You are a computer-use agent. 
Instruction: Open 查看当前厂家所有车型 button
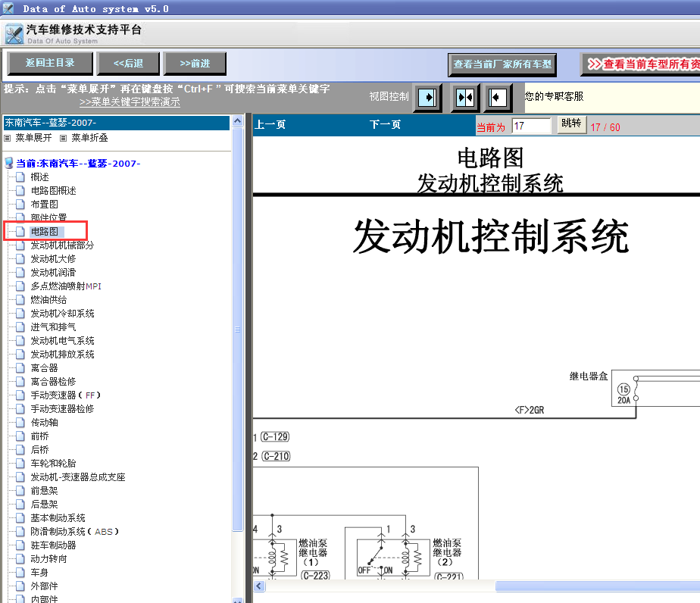502,64
